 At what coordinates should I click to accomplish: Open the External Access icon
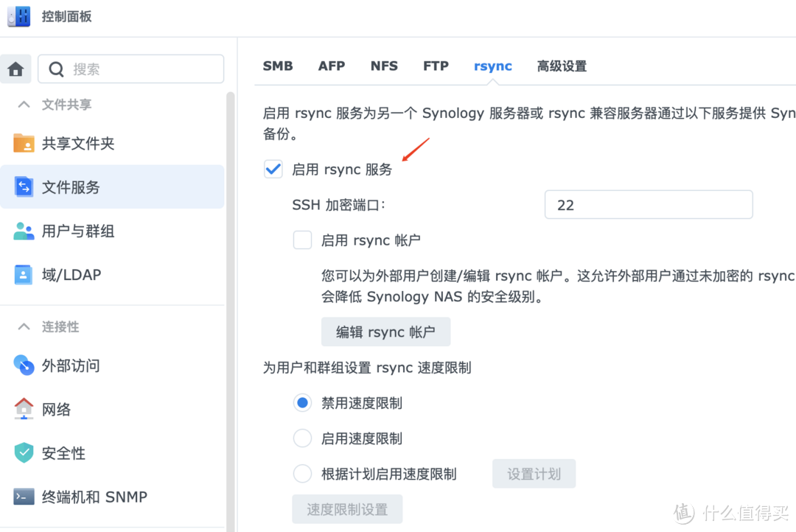tap(24, 365)
